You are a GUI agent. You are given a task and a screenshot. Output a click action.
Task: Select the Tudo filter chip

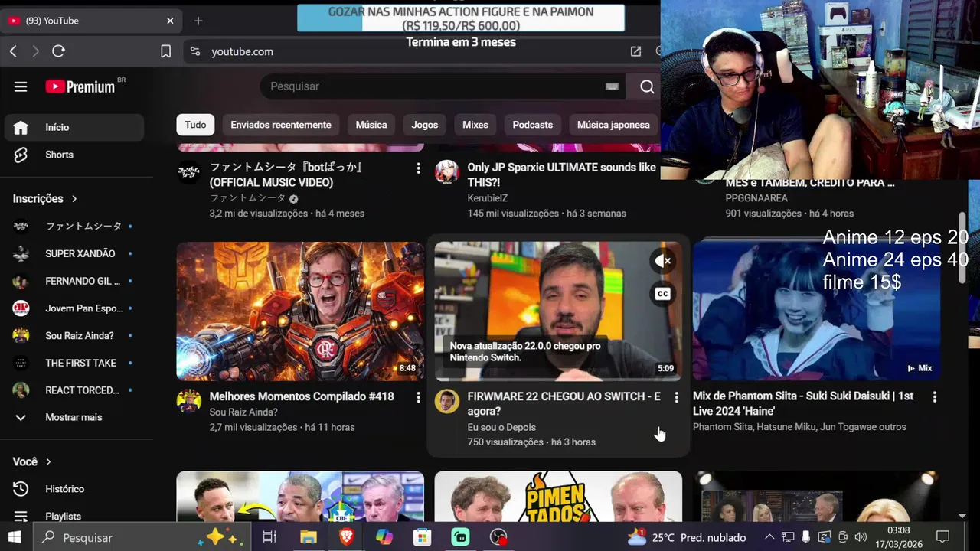(x=195, y=125)
